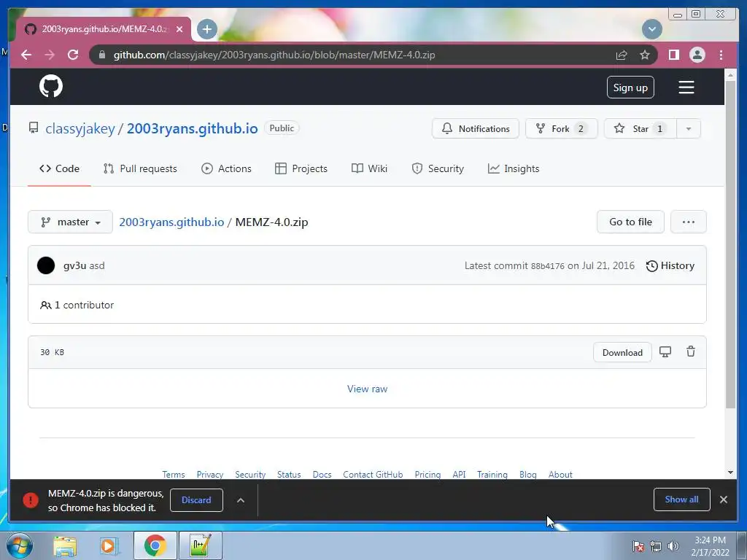This screenshot has height=560, width=747.
Task: Star the repository
Action: click(640, 128)
